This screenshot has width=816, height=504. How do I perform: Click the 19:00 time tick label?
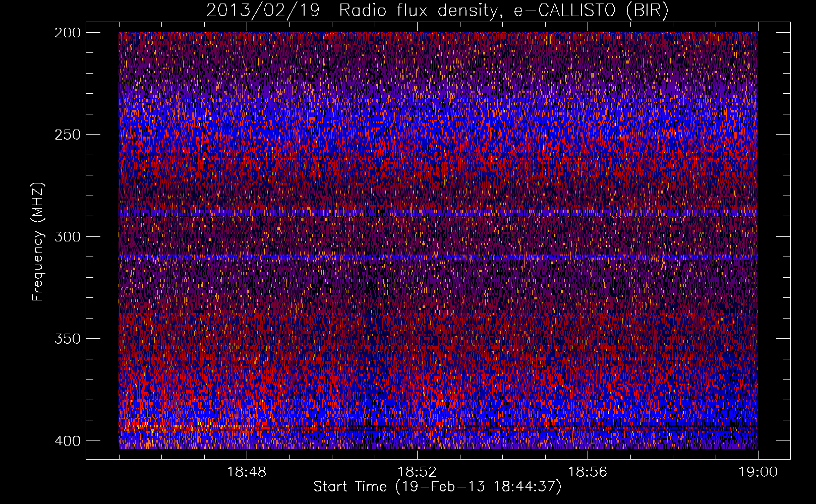click(758, 472)
